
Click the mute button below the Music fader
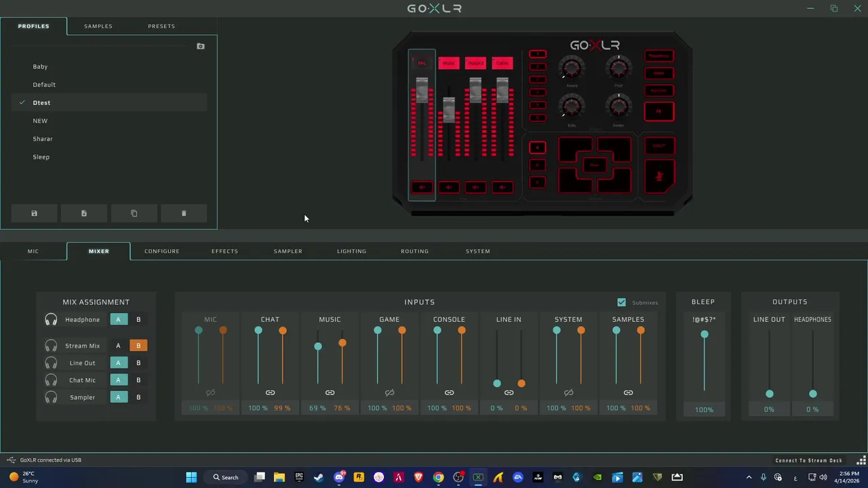(x=448, y=188)
